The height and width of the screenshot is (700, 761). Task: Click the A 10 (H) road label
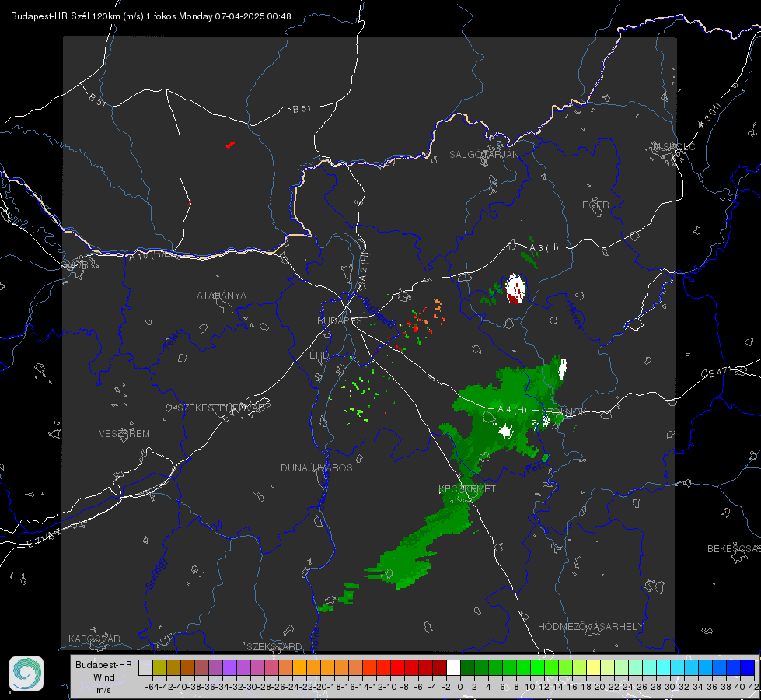point(146,254)
